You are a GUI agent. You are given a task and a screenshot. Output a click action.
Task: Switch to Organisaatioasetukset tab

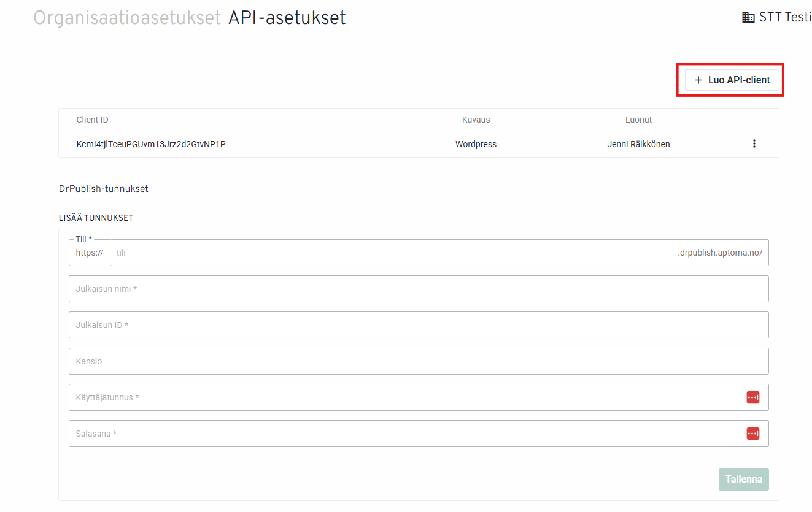(x=126, y=18)
